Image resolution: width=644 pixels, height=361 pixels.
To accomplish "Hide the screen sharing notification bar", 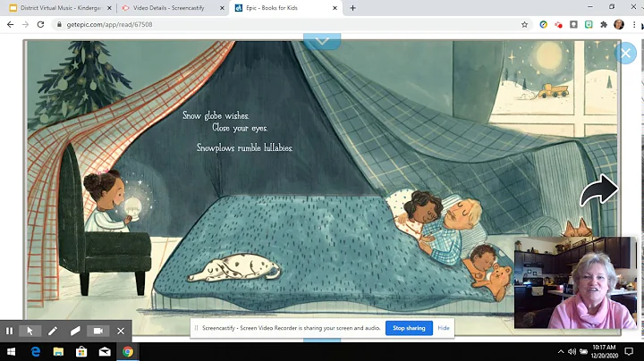I will pyautogui.click(x=444, y=328).
